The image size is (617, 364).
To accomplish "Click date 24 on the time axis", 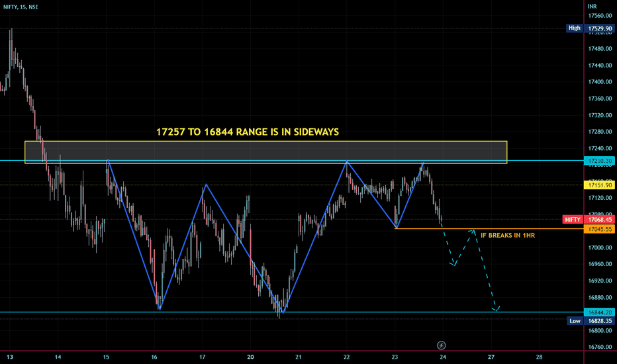I will point(443,357).
